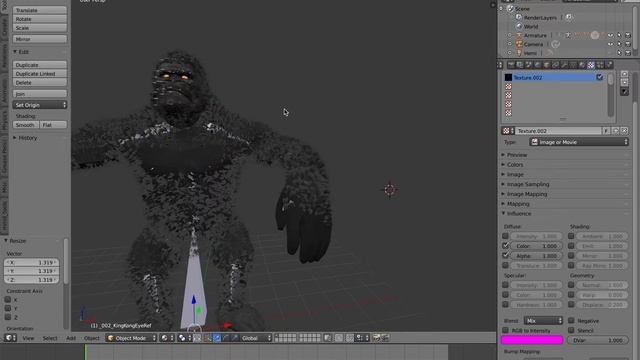Enable the Diffuse Intensity influence checkbox

click(x=505, y=236)
